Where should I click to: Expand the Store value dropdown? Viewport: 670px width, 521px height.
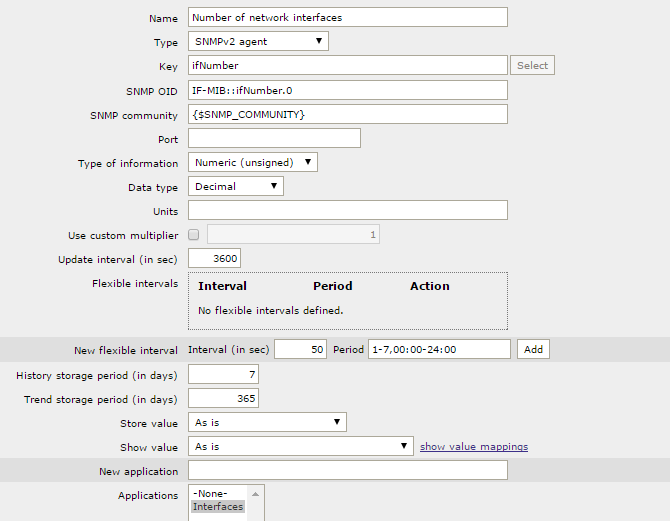267,422
